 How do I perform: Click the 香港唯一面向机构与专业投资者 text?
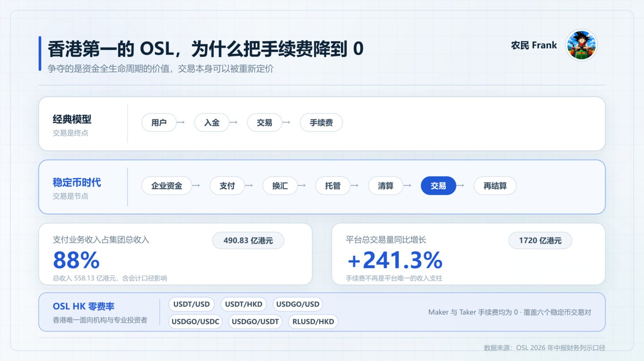pyautogui.click(x=100, y=320)
